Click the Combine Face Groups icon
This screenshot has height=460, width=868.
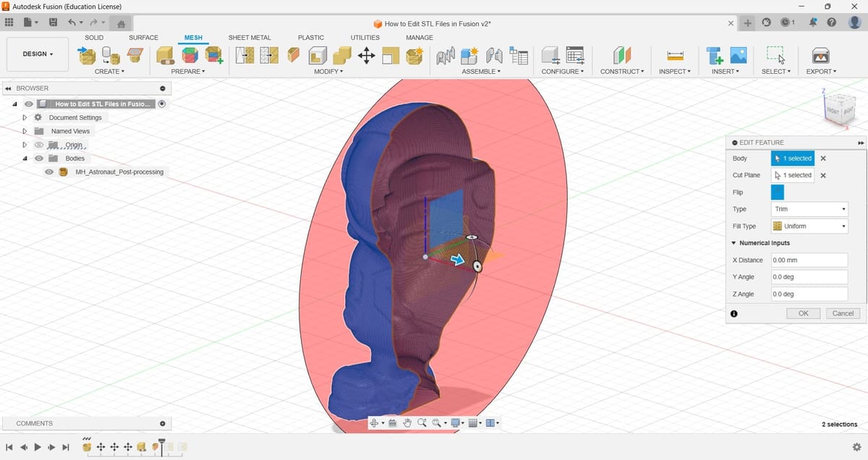tap(214, 55)
